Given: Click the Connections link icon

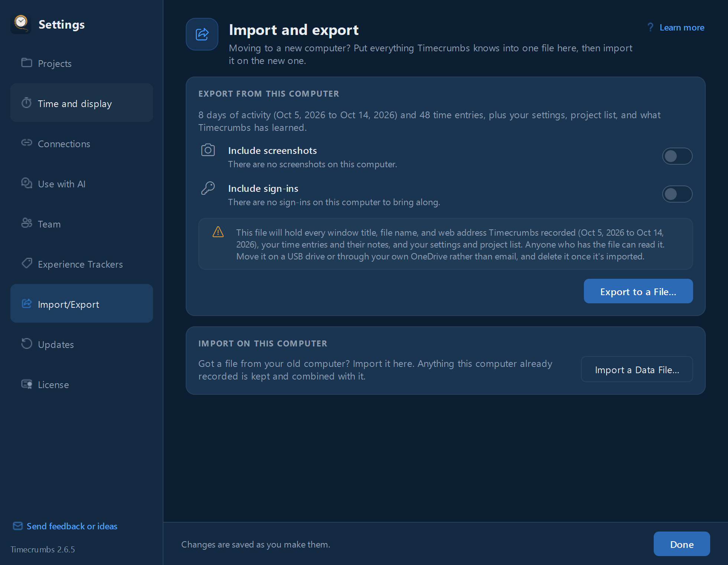Looking at the screenshot, I should tap(27, 143).
